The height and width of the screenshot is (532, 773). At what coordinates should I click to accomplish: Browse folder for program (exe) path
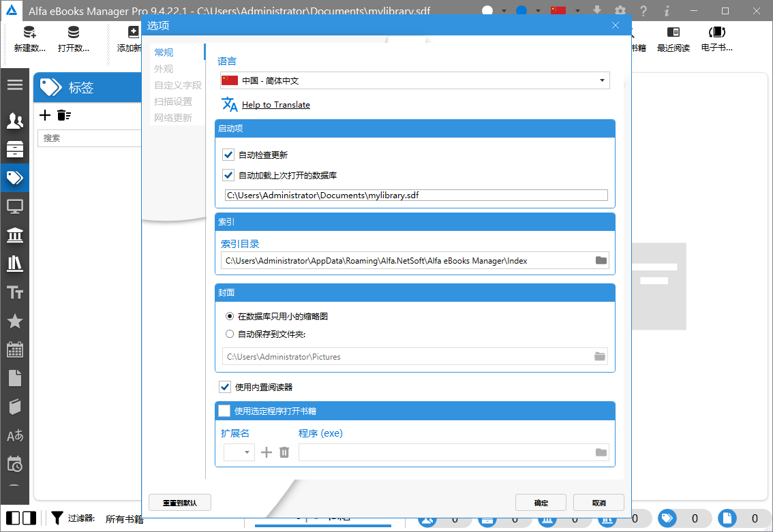pyautogui.click(x=601, y=452)
